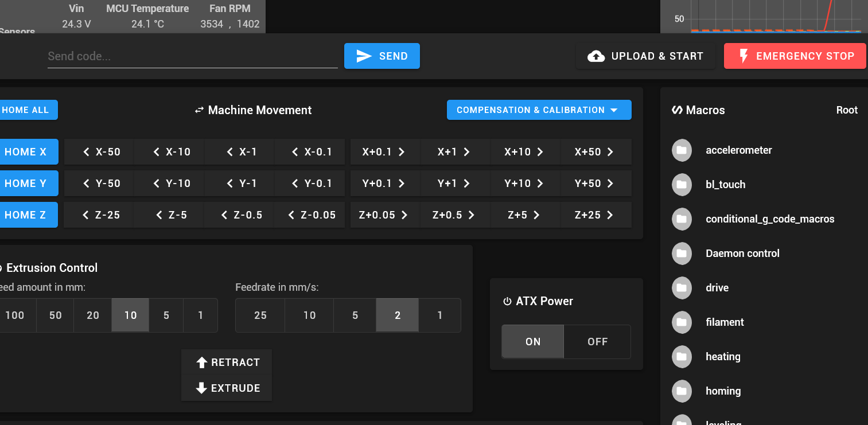The height and width of the screenshot is (425, 868).
Task: Move Y axis by +10
Action: [526, 184]
